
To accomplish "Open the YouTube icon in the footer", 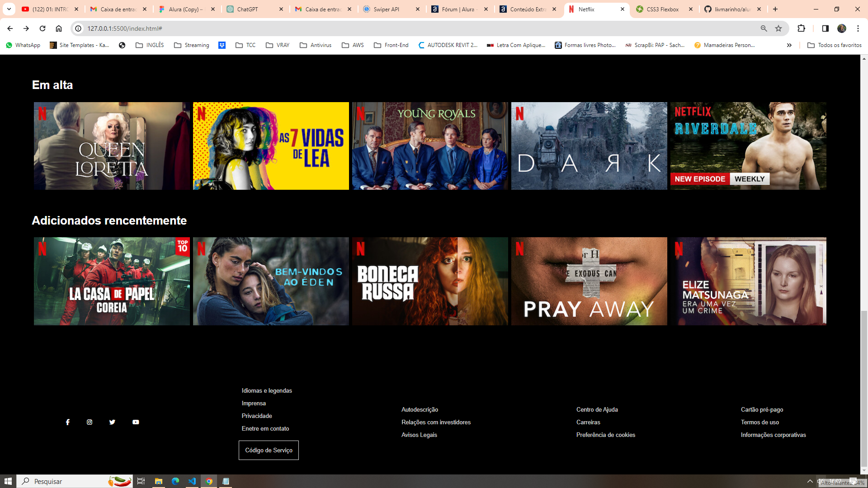I will click(x=136, y=422).
